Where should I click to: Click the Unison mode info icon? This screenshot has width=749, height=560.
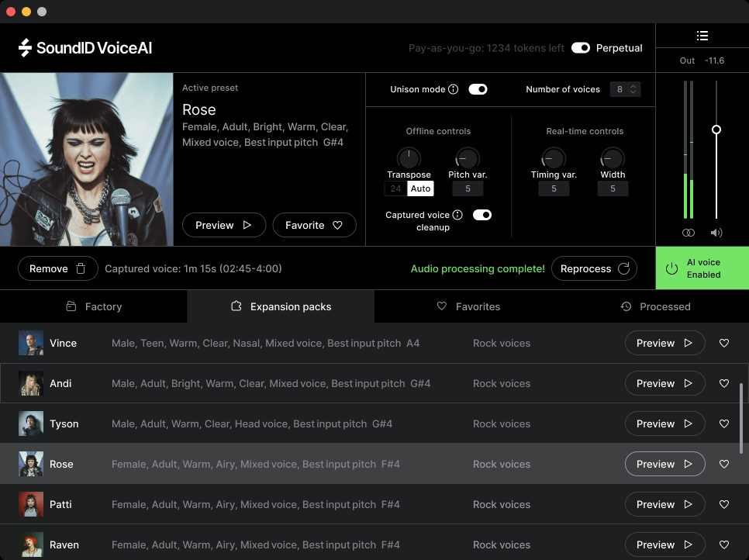pyautogui.click(x=454, y=89)
